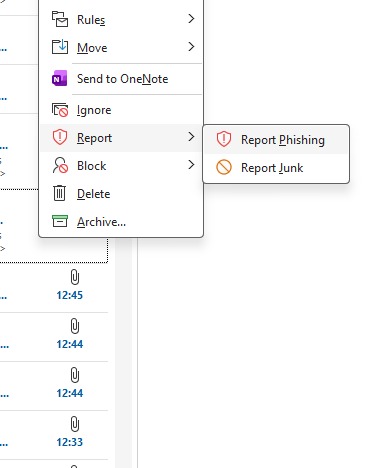
Task: Click the Rules envelope icon
Action: pos(60,19)
